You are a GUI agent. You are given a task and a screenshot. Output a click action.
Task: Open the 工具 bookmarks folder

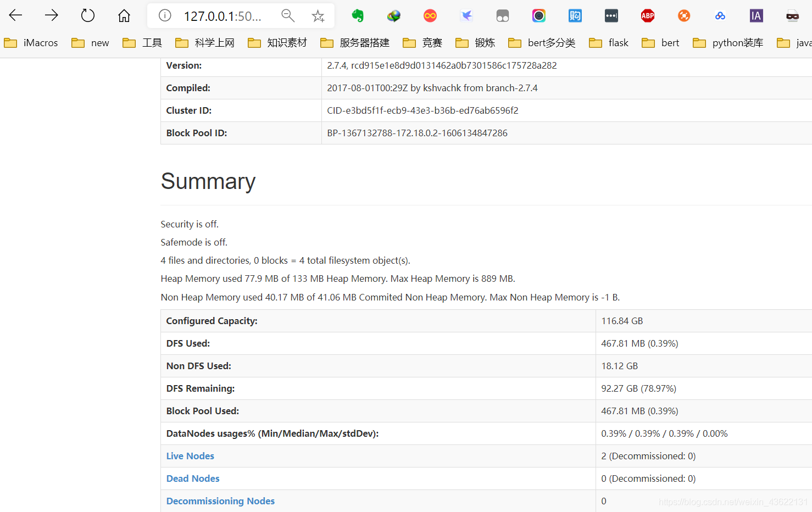142,43
